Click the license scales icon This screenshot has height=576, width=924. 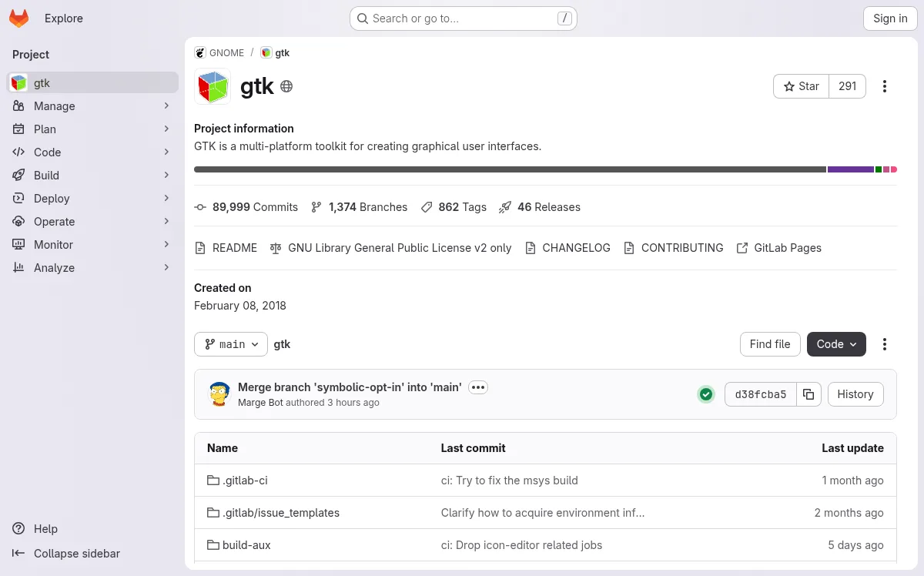276,248
